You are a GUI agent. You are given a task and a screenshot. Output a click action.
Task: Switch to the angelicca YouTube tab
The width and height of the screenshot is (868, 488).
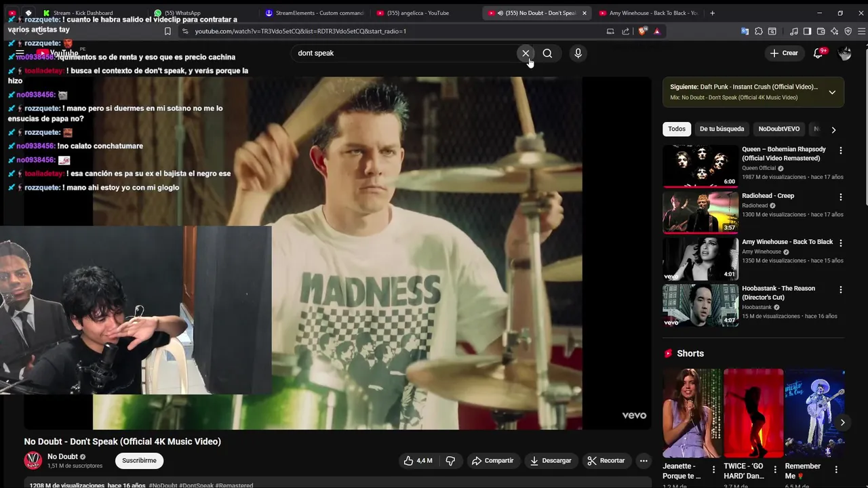(425, 13)
